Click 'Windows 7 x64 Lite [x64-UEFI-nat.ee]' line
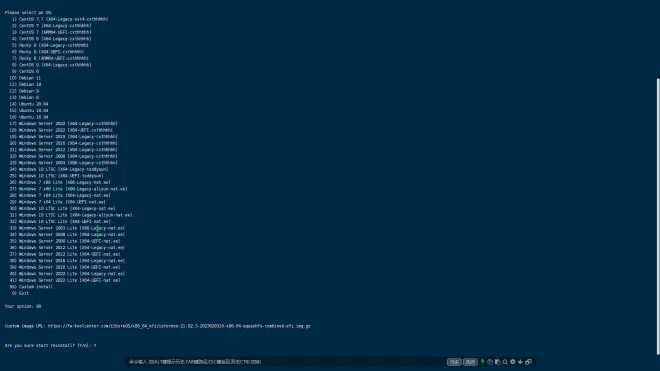 58,202
